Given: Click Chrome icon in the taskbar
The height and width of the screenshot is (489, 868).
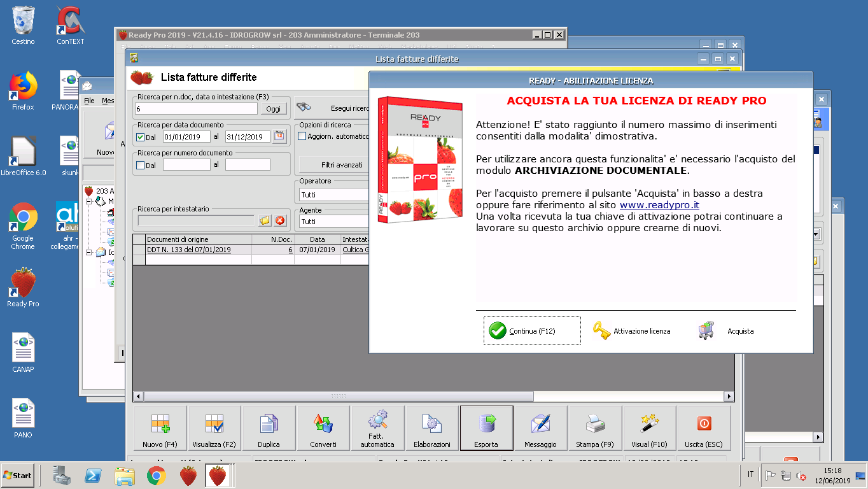Looking at the screenshot, I should click(x=157, y=476).
